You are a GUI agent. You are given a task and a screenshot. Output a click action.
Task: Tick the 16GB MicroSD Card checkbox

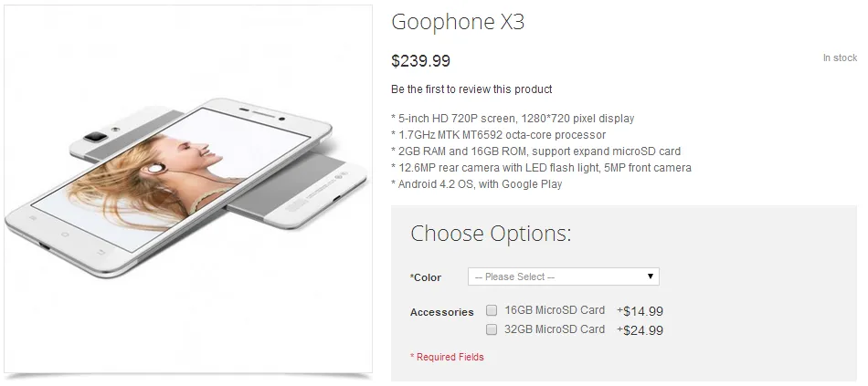[x=492, y=310]
